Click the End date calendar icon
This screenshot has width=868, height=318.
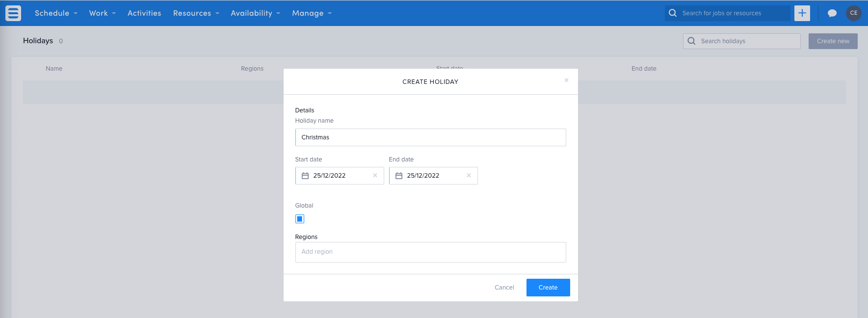399,176
